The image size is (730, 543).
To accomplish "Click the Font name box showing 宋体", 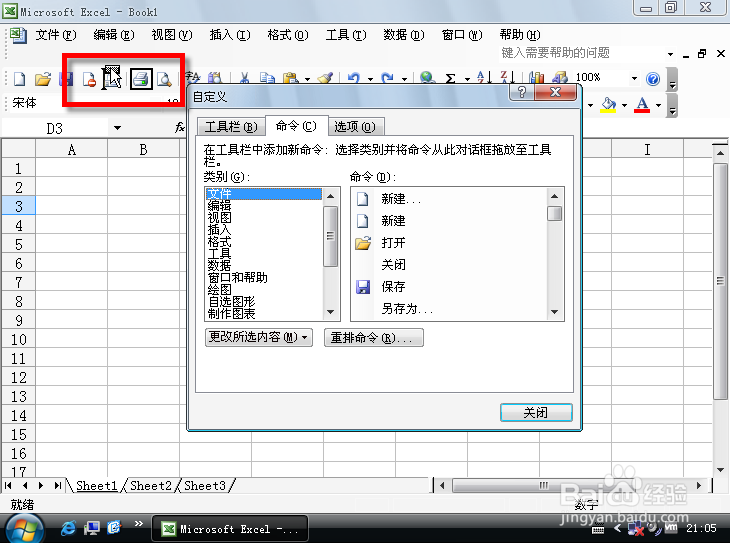I will [38, 103].
